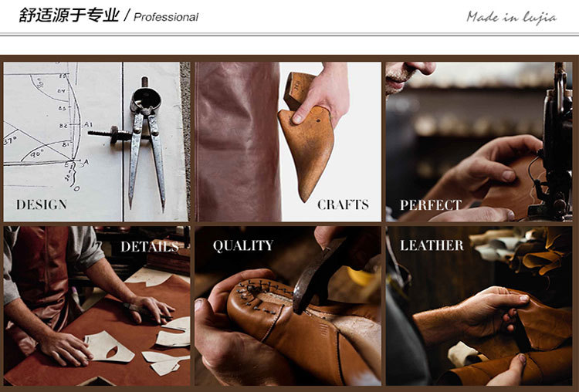Click the Chinese heading 舒适源于专业
Screen dimensions: 579x392
[69, 15]
